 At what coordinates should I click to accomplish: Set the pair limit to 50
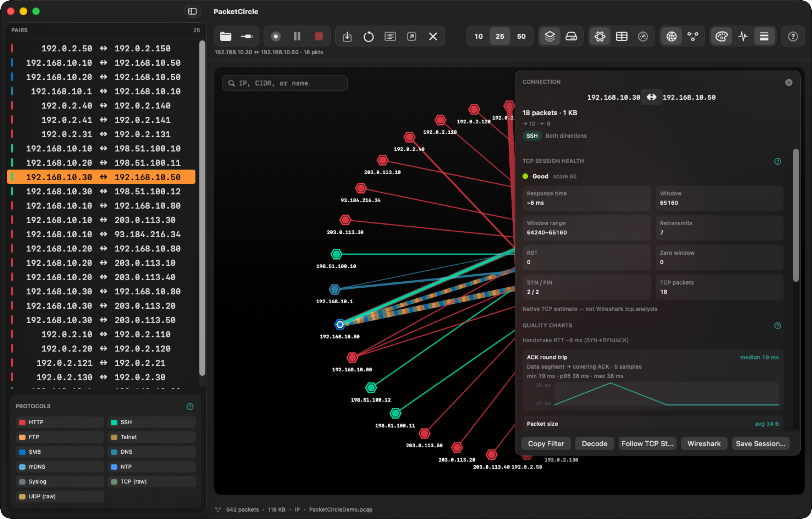coord(521,36)
